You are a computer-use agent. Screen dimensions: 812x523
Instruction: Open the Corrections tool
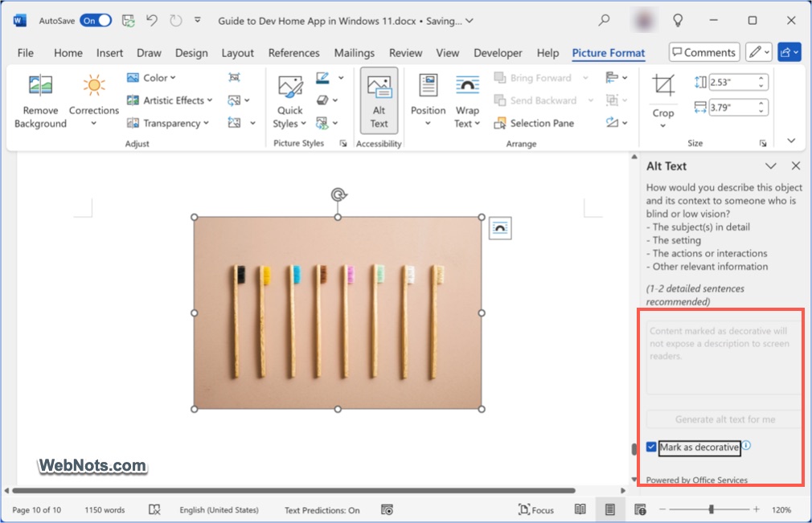point(94,100)
